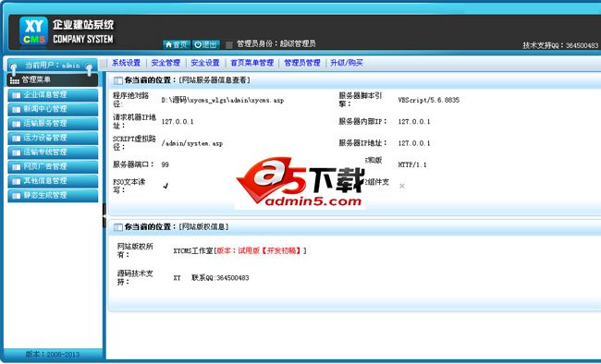Click the XY CMS logo
The width and height of the screenshot is (601, 364).
[33, 31]
